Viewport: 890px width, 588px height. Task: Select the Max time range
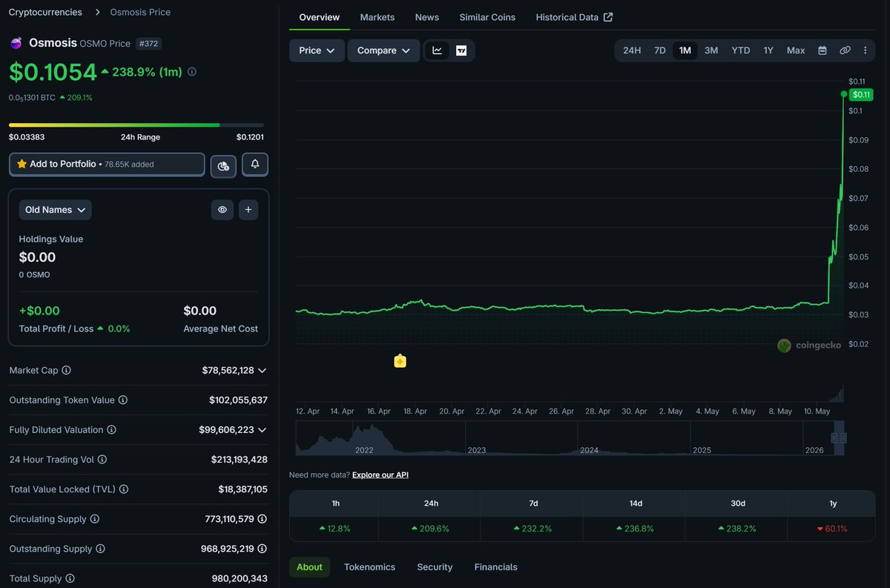pyautogui.click(x=796, y=50)
